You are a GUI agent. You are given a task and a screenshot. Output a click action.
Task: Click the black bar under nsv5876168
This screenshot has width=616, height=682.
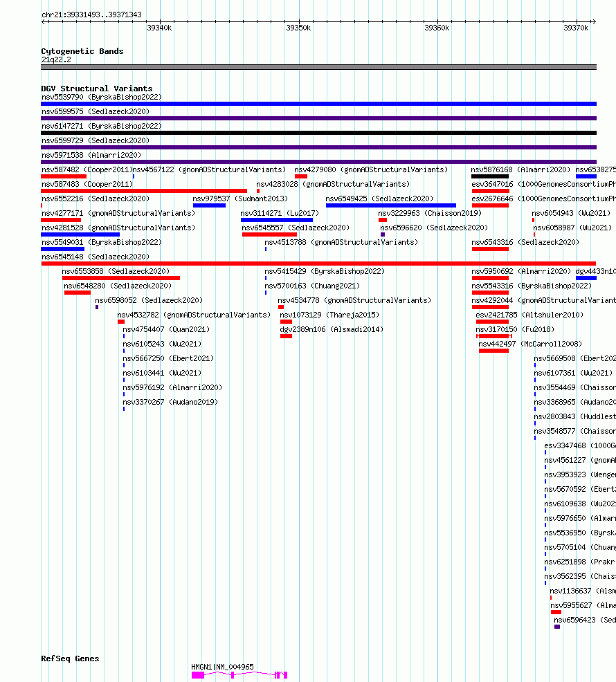490,176
